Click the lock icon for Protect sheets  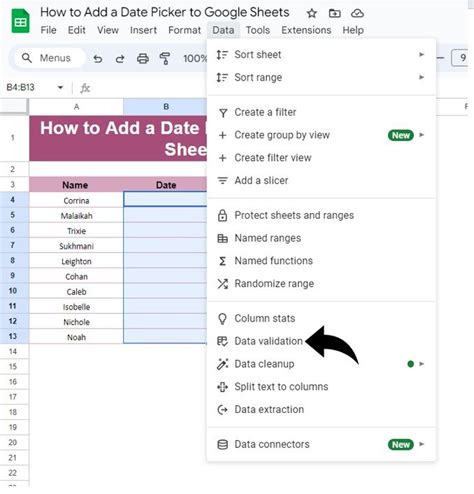tap(222, 216)
